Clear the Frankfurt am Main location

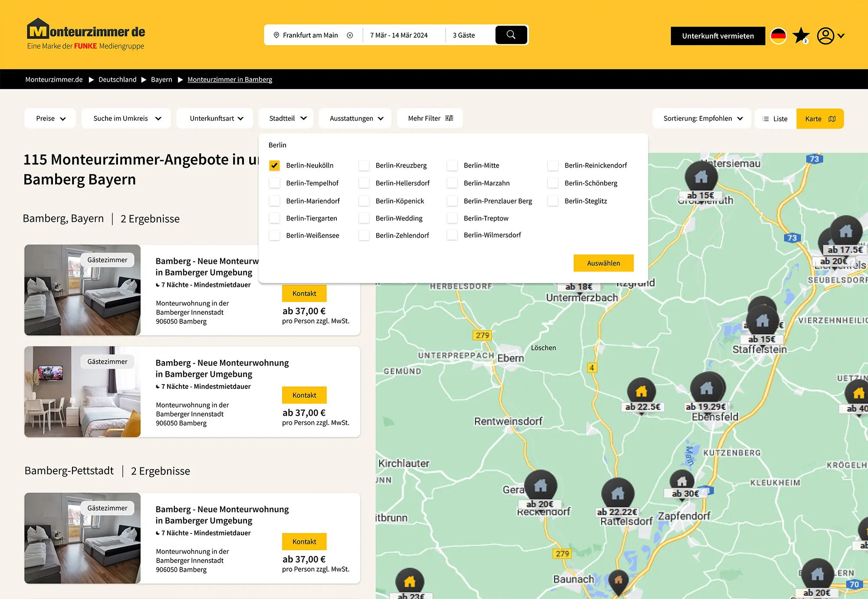[x=350, y=36]
